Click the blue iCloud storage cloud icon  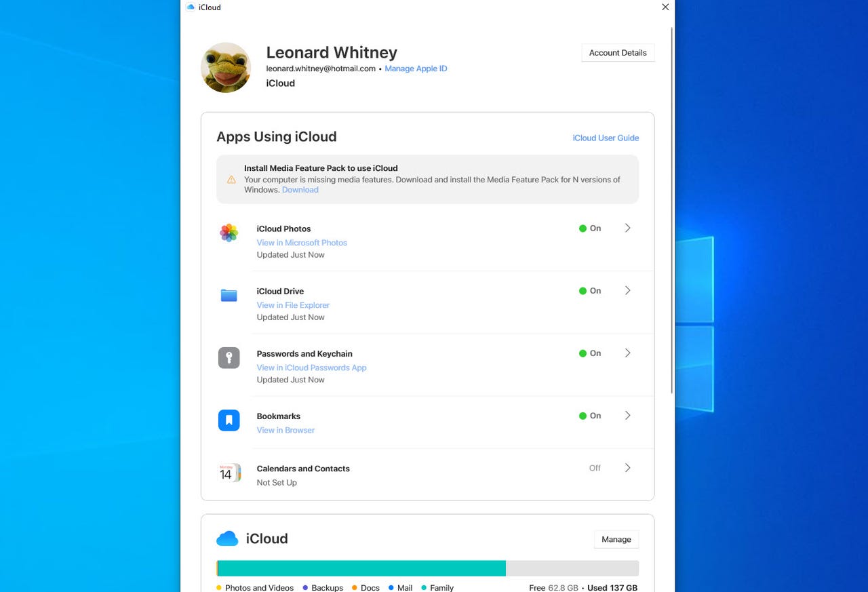pos(227,538)
